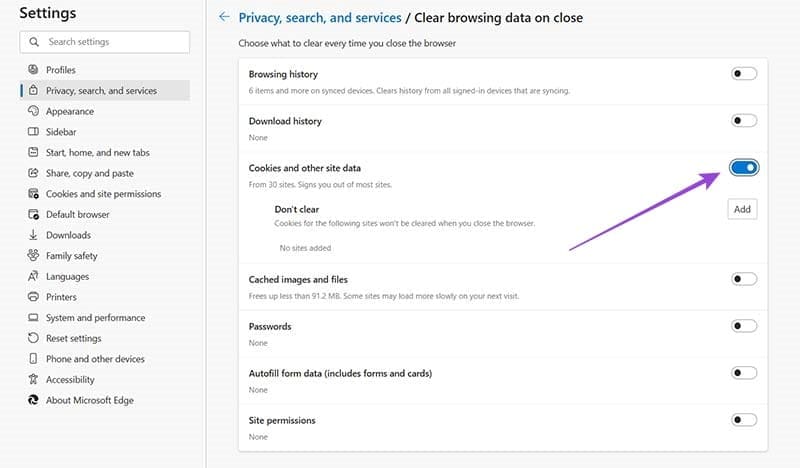Image resolution: width=800 pixels, height=468 pixels.
Task: Open About Microsoft Edge page
Action: [105, 400]
